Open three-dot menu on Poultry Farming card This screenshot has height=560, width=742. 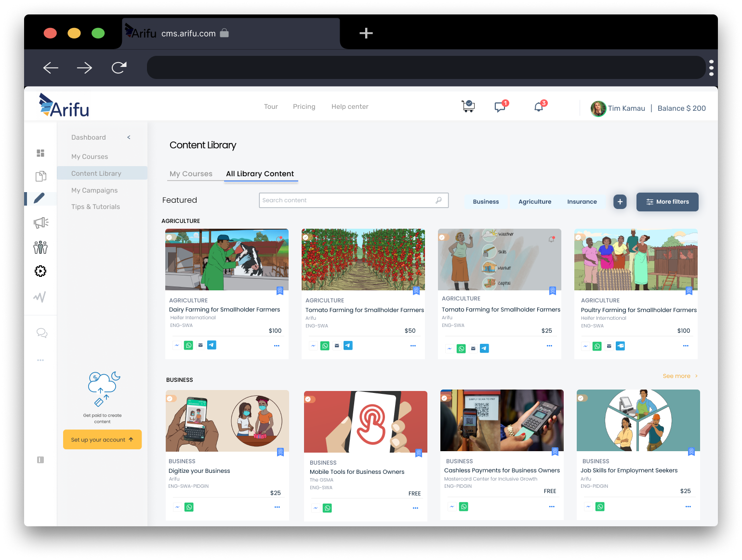pyautogui.click(x=685, y=346)
